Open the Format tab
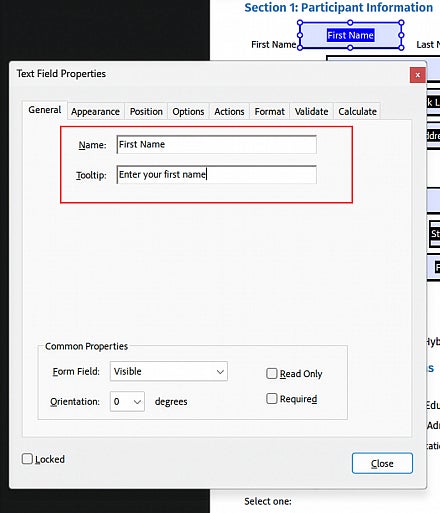This screenshot has height=513, width=440. pos(269,111)
